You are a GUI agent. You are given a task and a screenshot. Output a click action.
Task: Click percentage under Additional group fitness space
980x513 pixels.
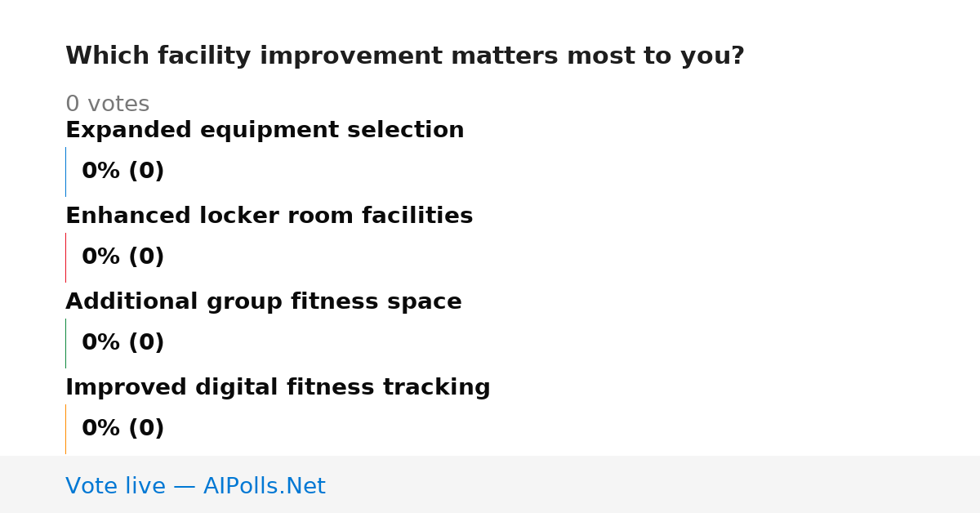pyautogui.click(x=122, y=343)
